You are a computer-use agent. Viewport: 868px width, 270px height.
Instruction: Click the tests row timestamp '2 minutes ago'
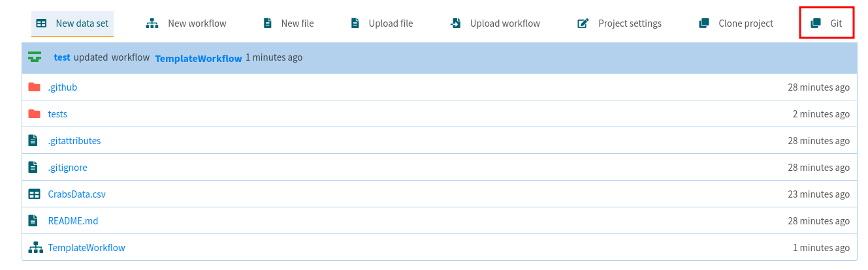coord(822,114)
